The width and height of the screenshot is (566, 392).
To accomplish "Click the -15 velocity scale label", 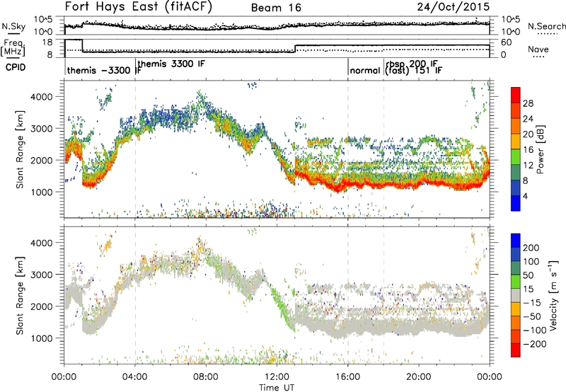I will 532,302.
